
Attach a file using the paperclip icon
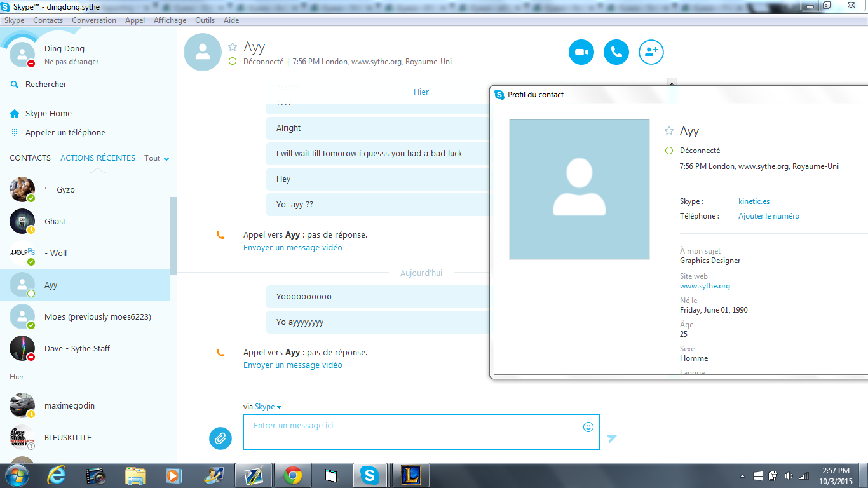pyautogui.click(x=220, y=438)
